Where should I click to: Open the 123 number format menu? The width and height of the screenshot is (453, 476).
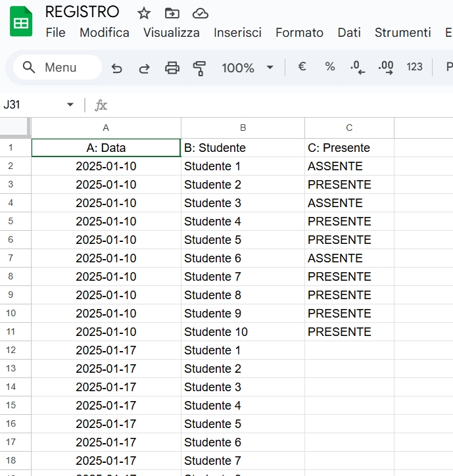(414, 67)
